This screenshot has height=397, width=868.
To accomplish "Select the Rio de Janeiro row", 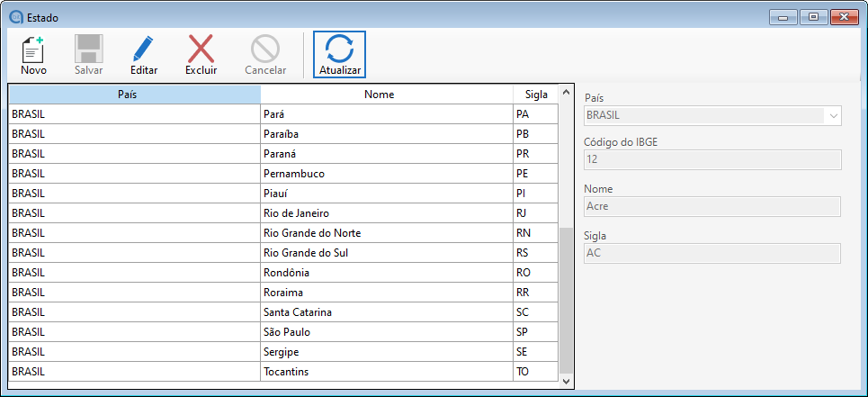I will click(386, 213).
